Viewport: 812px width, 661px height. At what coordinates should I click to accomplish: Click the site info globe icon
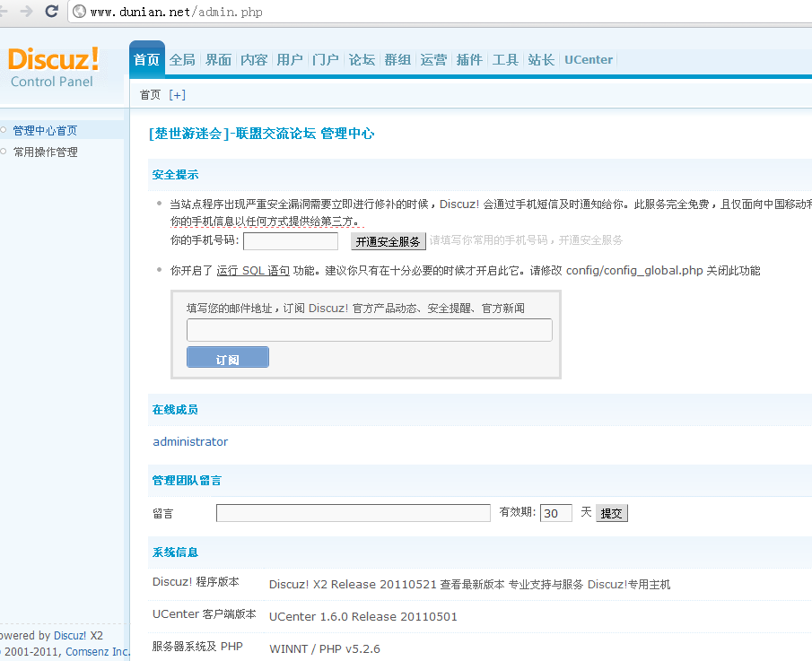click(79, 12)
